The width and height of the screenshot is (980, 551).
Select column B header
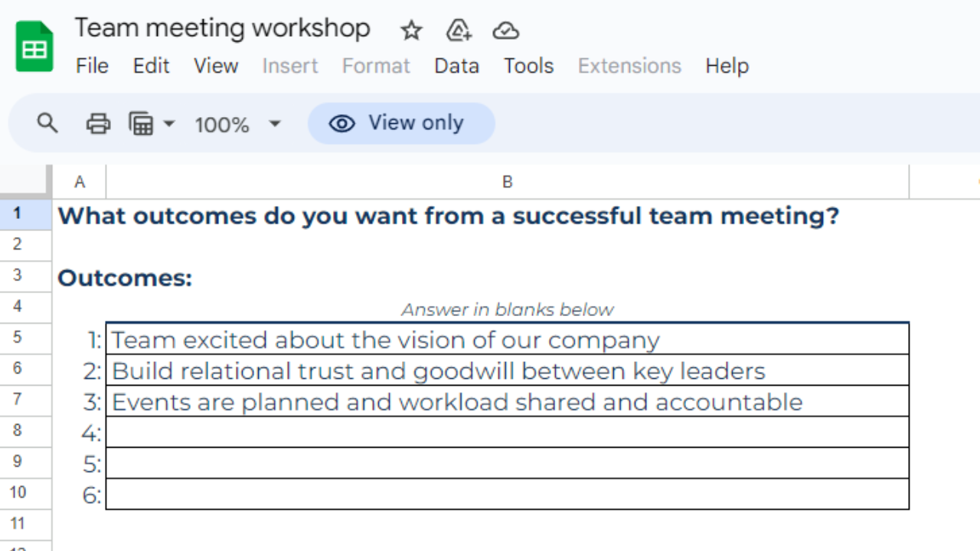[x=507, y=182]
